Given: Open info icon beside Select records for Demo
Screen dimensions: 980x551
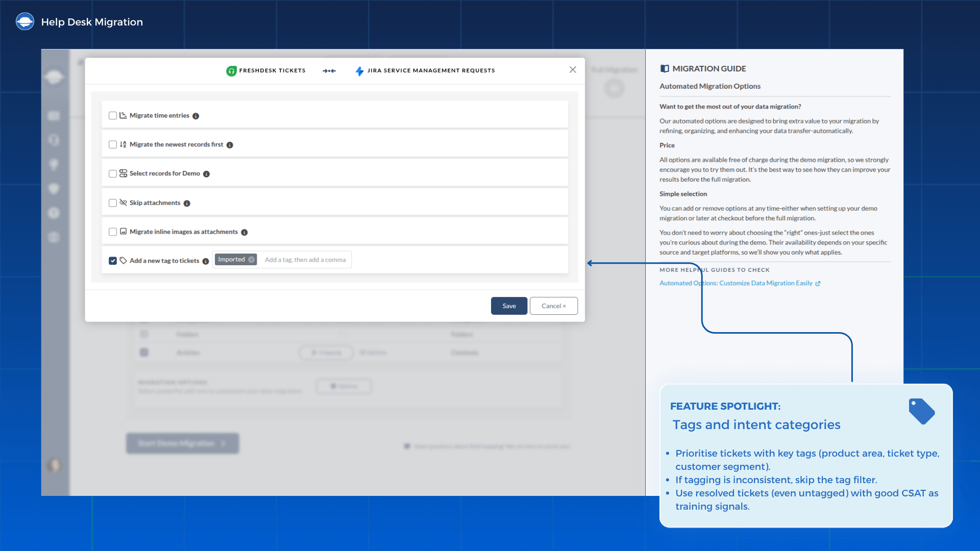Looking at the screenshot, I should (206, 174).
